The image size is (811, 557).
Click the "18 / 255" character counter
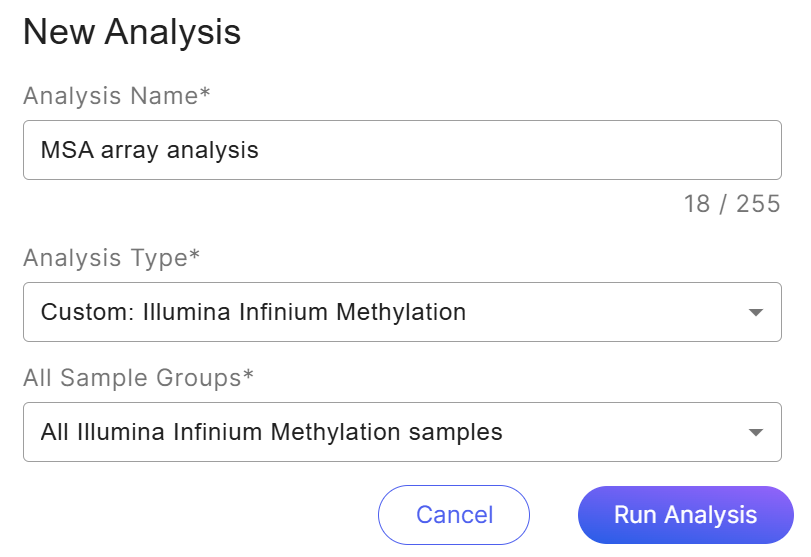tap(731, 204)
